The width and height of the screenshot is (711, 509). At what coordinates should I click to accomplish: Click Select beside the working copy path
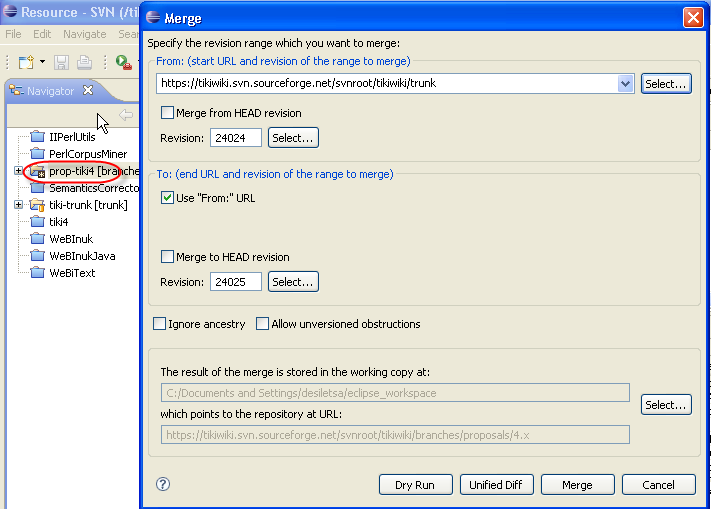(666, 405)
